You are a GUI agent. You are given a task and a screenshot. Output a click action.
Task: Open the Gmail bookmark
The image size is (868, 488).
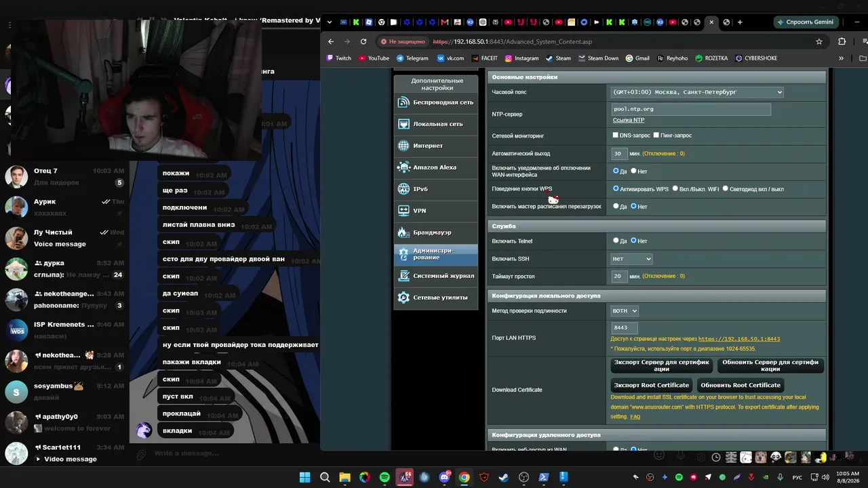[637, 58]
